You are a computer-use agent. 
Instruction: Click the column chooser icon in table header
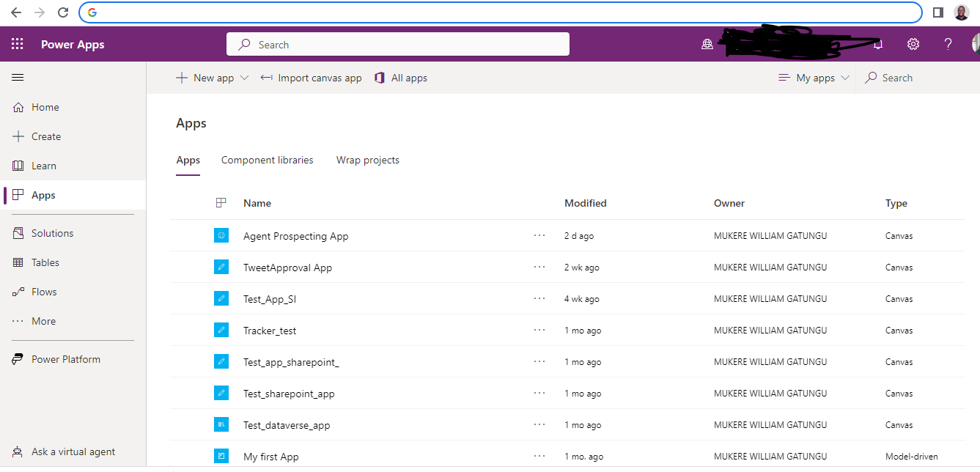221,203
